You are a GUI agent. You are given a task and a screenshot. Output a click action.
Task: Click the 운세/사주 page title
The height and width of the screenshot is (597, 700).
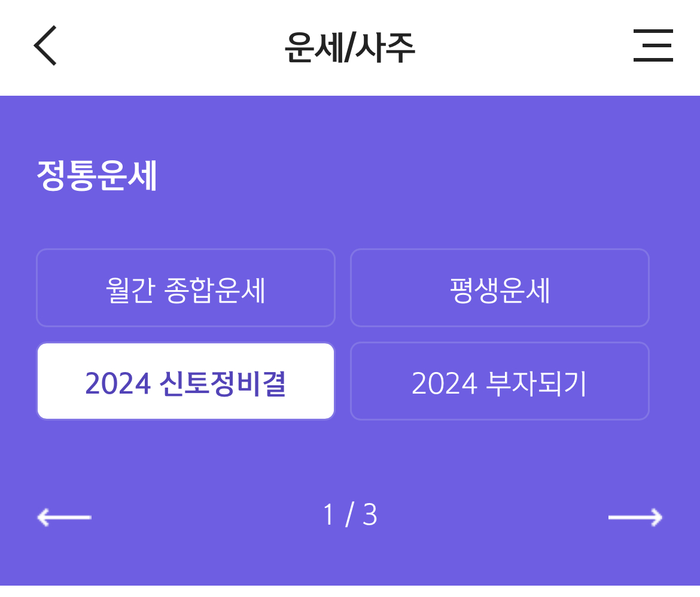(x=350, y=47)
